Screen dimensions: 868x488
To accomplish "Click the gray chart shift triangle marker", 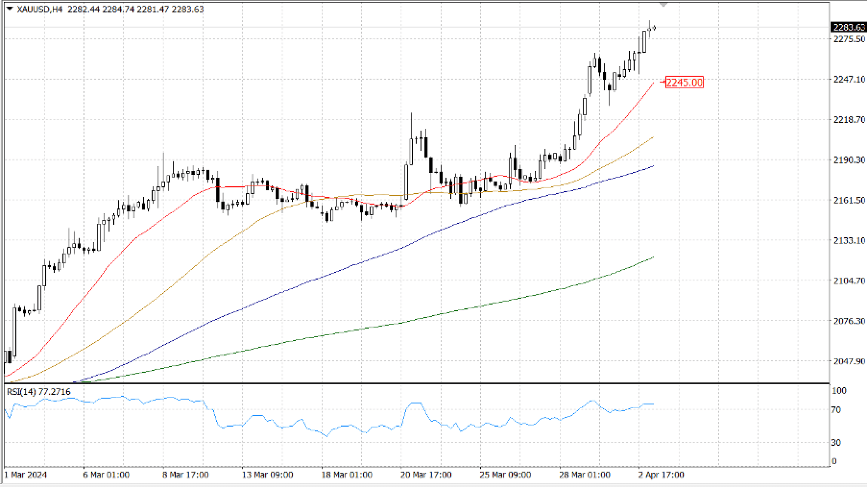I will click(x=663, y=5).
